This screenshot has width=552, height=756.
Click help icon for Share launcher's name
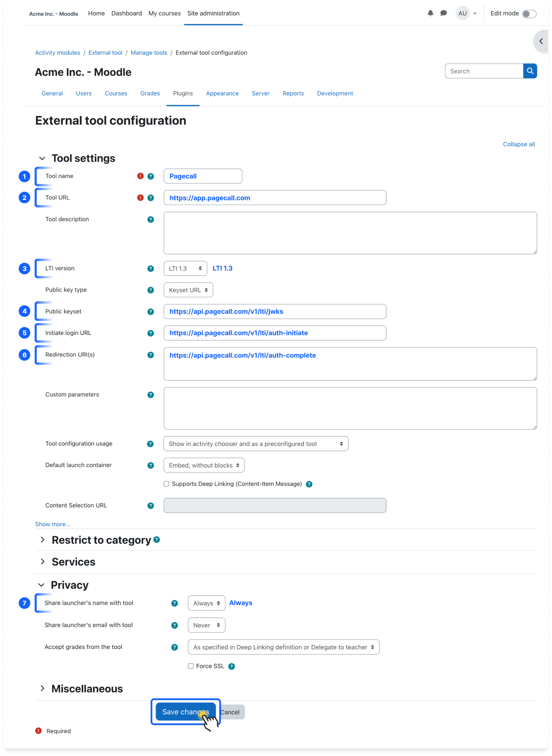coord(175,603)
